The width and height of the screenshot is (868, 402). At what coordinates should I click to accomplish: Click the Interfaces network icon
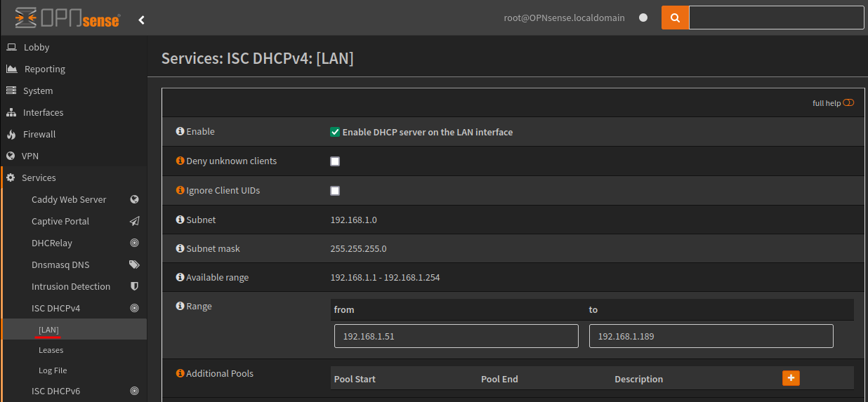coord(11,112)
